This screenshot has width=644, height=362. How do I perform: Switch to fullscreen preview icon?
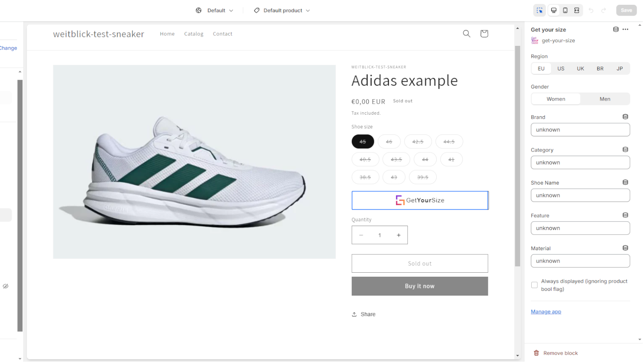click(x=577, y=10)
